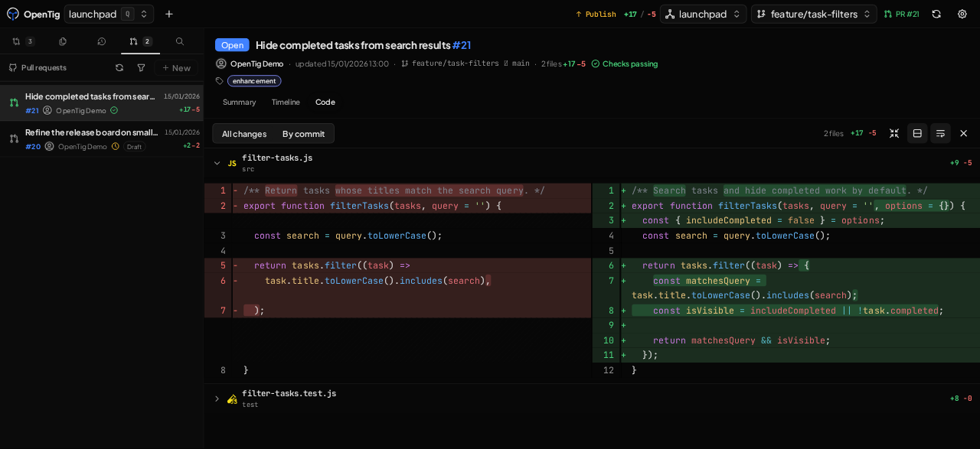Select the Pull requests sidebar tab with badge 2
The height and width of the screenshot is (449, 980).
click(140, 41)
